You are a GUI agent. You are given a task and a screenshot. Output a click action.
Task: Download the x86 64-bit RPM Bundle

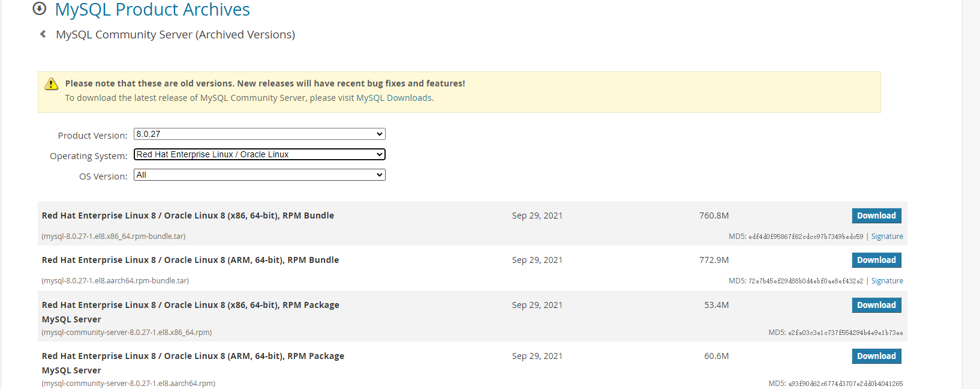tap(876, 216)
